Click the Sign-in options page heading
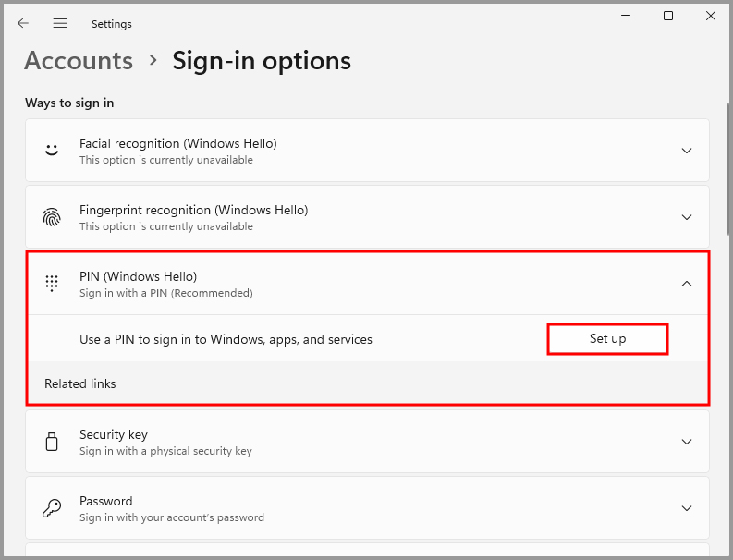This screenshot has width=733, height=560. point(262,61)
